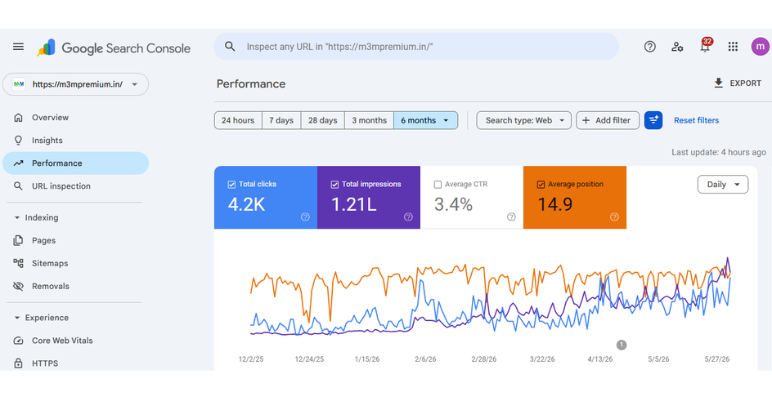
Task: Open the help question mark icon
Action: (x=650, y=47)
